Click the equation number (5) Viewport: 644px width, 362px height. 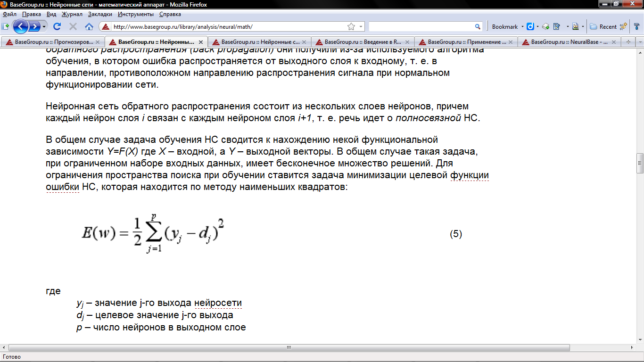coord(456,234)
